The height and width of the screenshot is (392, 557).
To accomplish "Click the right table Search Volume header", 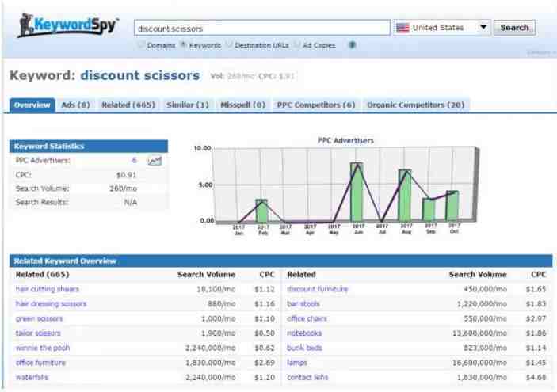I will (x=478, y=275).
